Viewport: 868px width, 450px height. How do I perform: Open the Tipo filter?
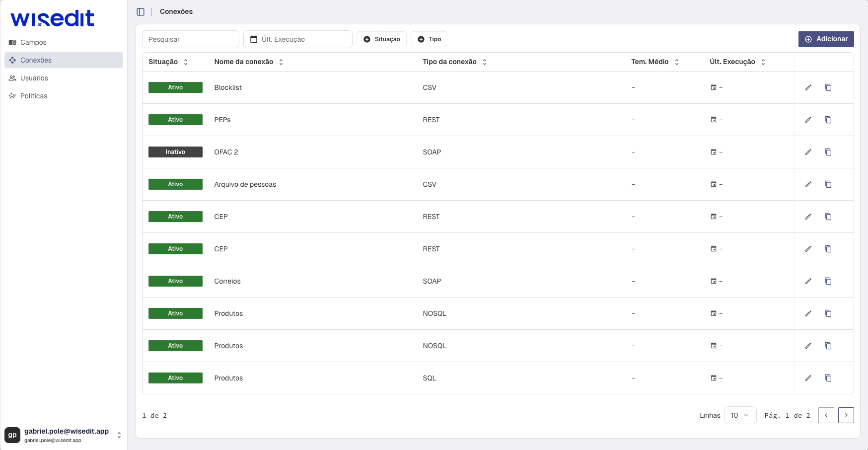pos(429,39)
